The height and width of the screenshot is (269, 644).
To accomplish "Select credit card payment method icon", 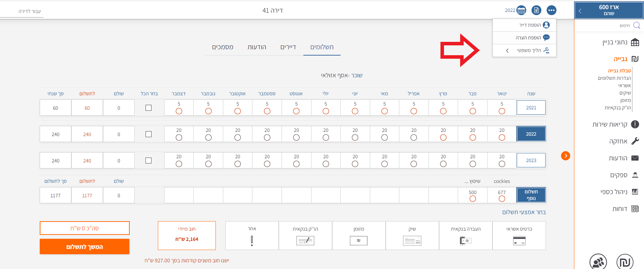I will 519,241.
